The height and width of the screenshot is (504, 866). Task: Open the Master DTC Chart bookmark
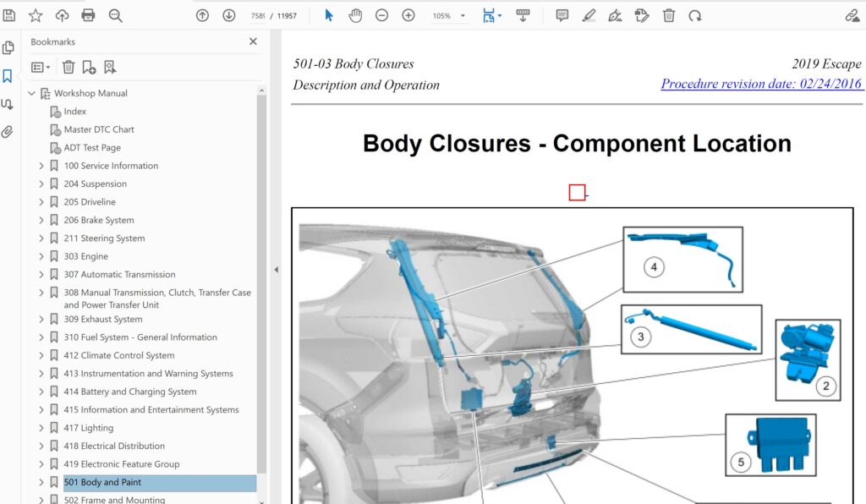pyautogui.click(x=98, y=129)
